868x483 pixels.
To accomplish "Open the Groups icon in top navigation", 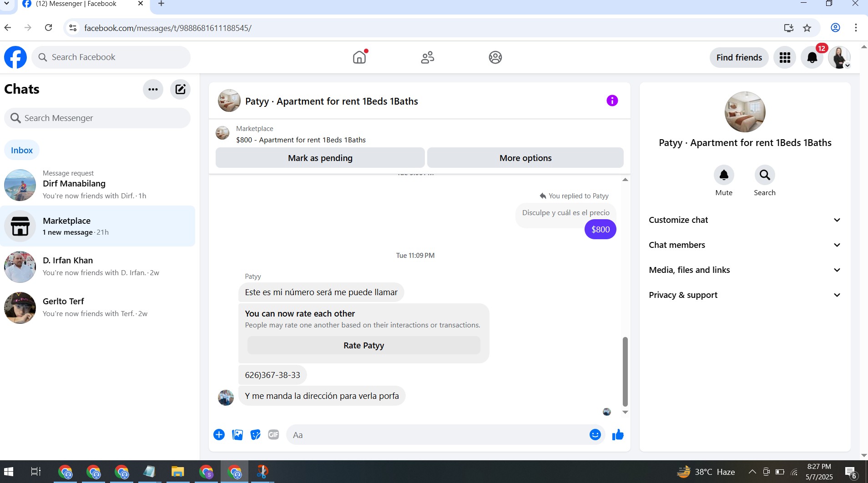I will click(495, 57).
